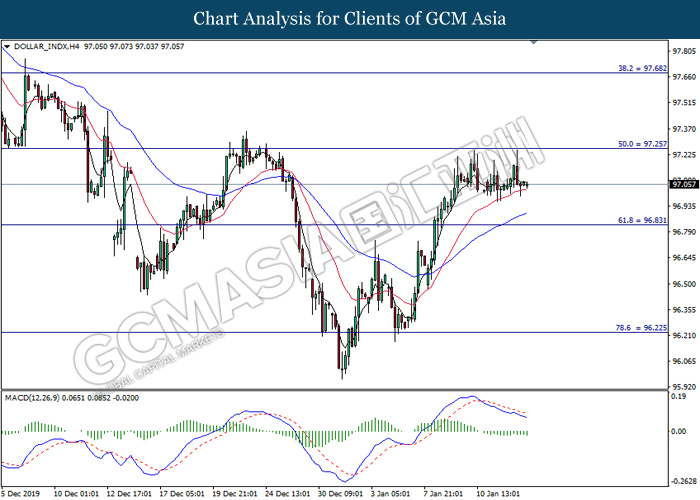The height and width of the screenshot is (500, 700).
Task: Click the 96.935 price scale value
Action: 684,206
